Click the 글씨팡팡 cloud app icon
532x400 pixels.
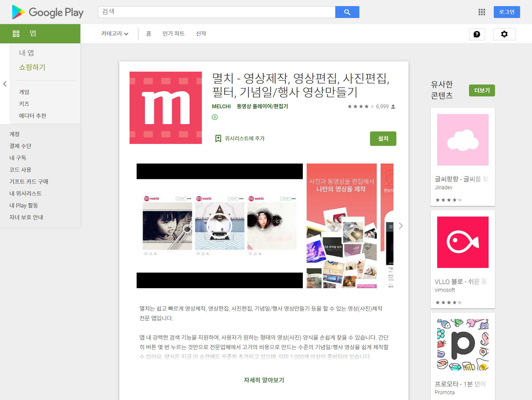[463, 140]
